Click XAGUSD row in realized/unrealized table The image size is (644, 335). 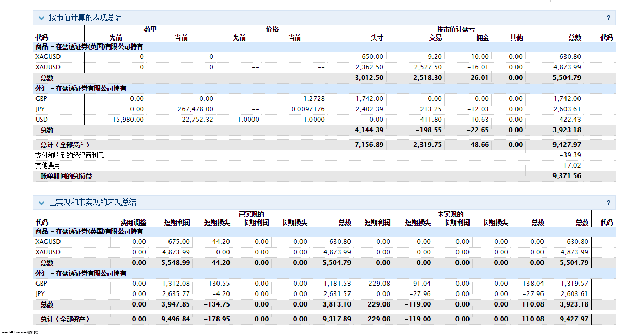click(x=324, y=242)
